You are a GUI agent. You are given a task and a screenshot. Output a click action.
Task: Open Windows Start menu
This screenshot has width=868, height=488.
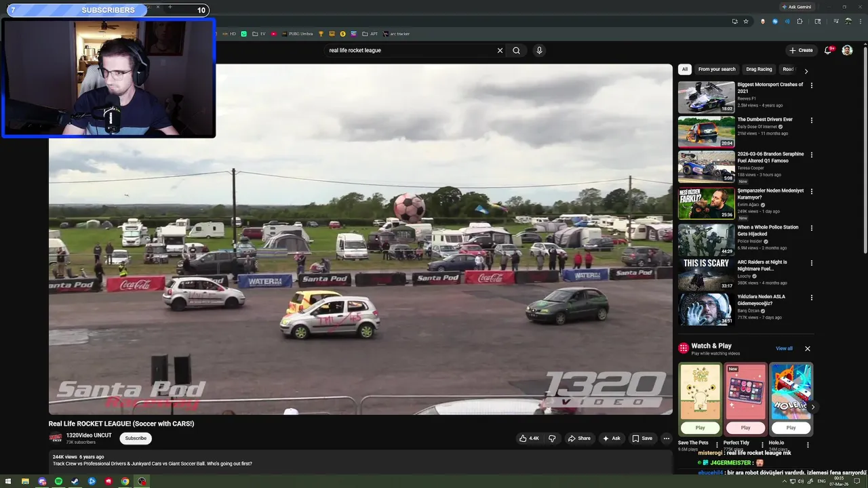tap(8, 481)
